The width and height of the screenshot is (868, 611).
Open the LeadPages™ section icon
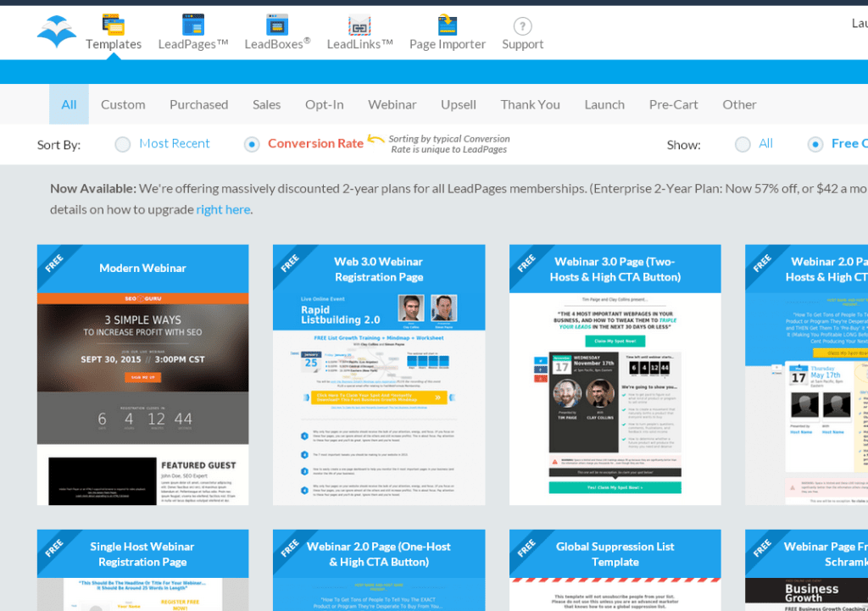192,25
